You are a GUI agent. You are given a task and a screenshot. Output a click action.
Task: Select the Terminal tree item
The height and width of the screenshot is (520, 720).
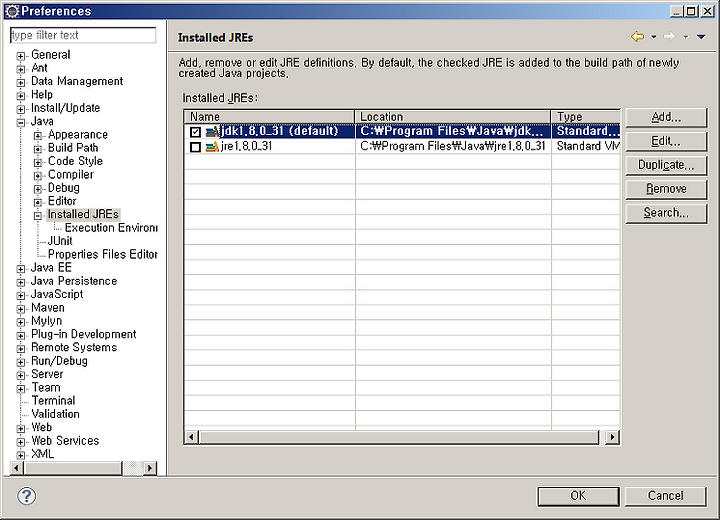coord(53,401)
